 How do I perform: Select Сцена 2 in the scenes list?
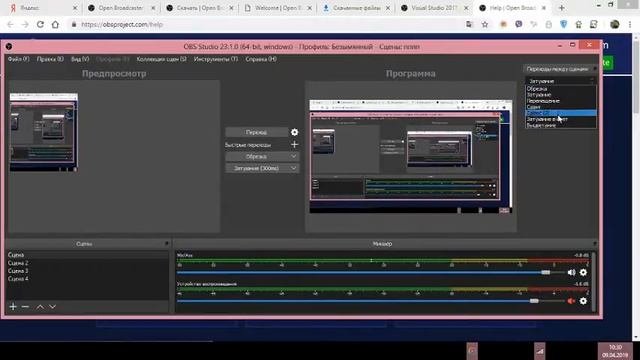tap(88, 263)
